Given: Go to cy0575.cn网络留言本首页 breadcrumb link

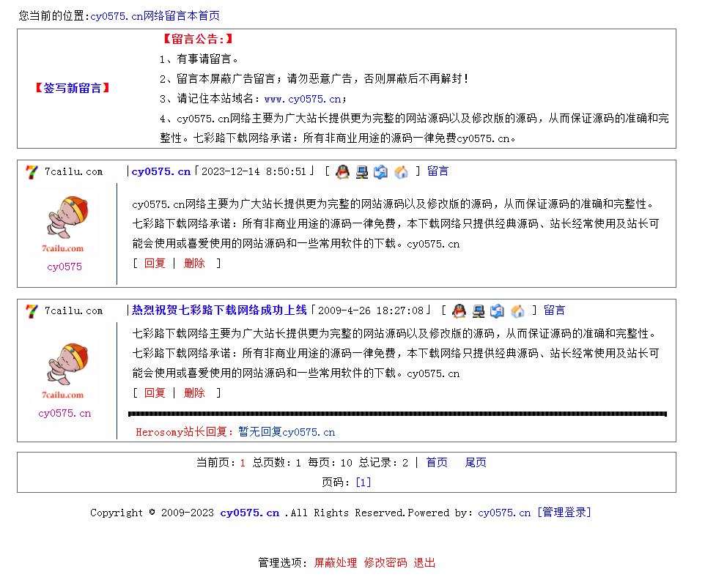Looking at the screenshot, I should [155, 16].
